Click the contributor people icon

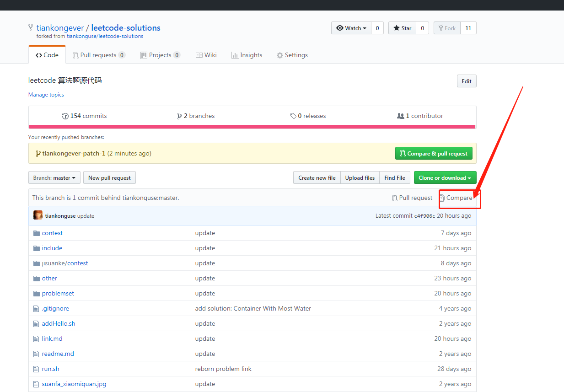pyautogui.click(x=400, y=116)
